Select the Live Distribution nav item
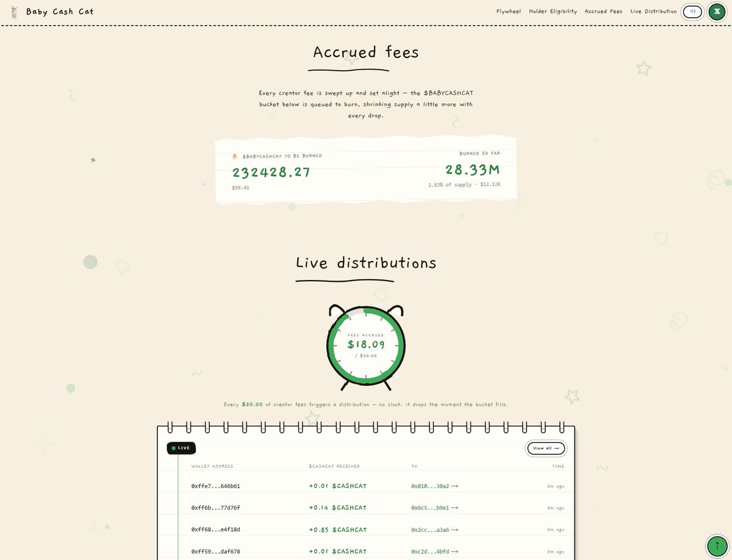Image resolution: width=732 pixels, height=560 pixels. click(x=653, y=12)
